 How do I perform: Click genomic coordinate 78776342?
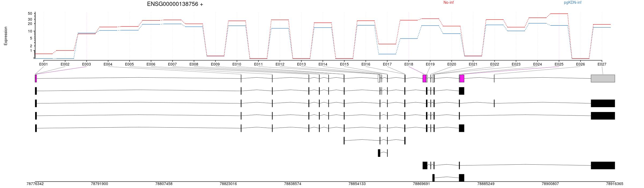pyautogui.click(x=35, y=184)
